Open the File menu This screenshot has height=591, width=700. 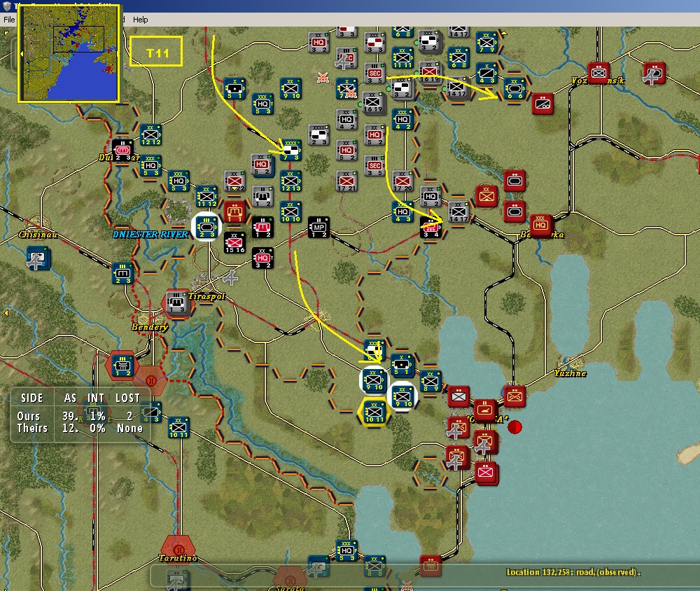point(9,19)
